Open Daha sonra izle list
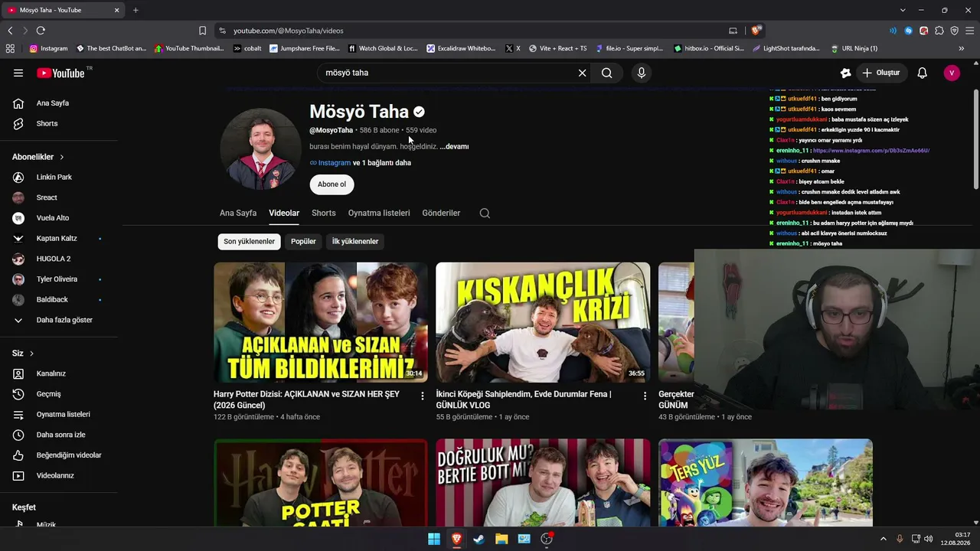This screenshot has width=980, height=551. [x=59, y=435]
